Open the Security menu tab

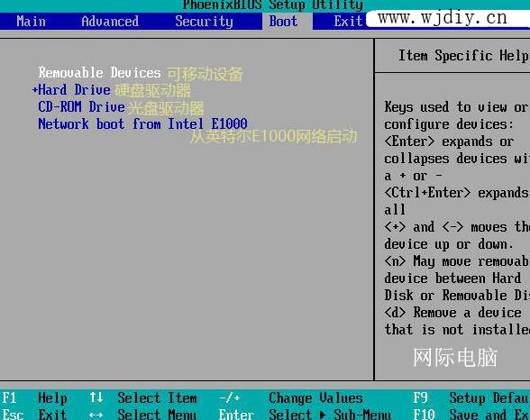pos(204,22)
